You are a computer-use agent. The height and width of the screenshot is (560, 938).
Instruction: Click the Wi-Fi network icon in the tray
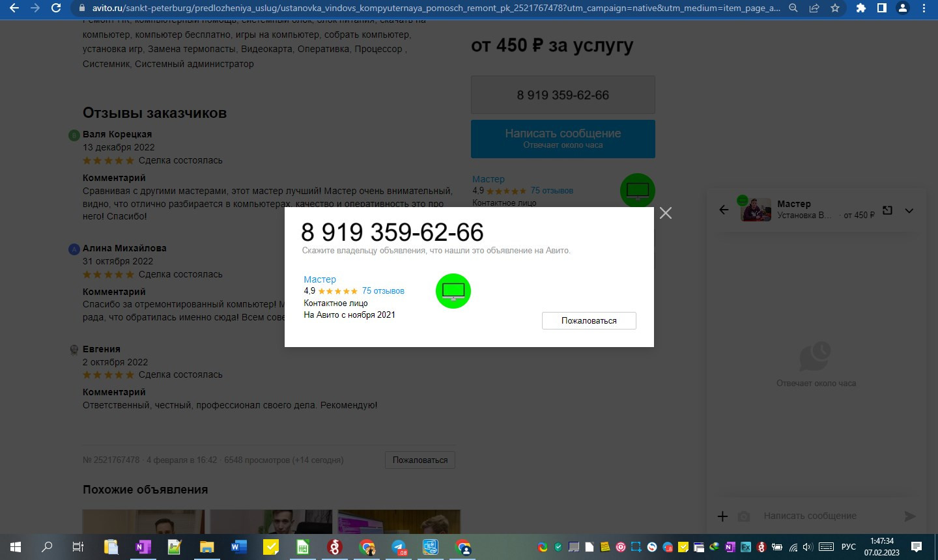point(793,547)
